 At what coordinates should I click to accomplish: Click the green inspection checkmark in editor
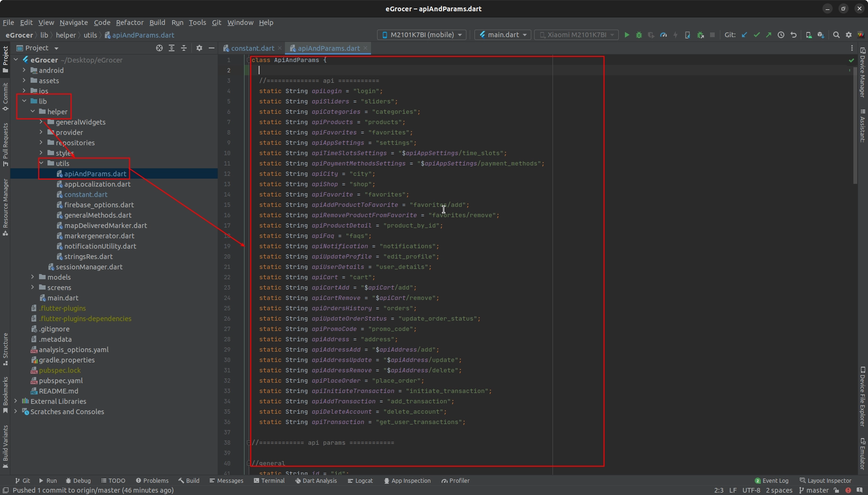pos(851,60)
